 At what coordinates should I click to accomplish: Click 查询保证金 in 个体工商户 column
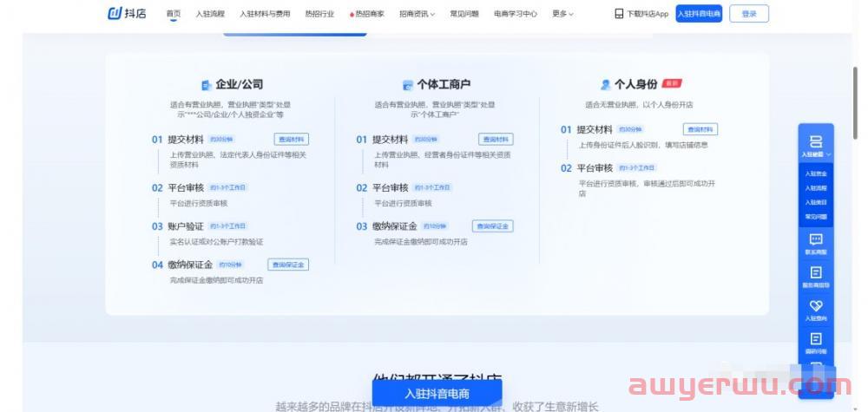pyautogui.click(x=493, y=226)
